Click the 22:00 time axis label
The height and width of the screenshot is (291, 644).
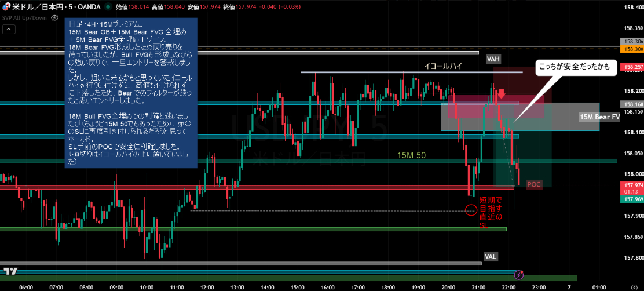[x=508, y=287]
